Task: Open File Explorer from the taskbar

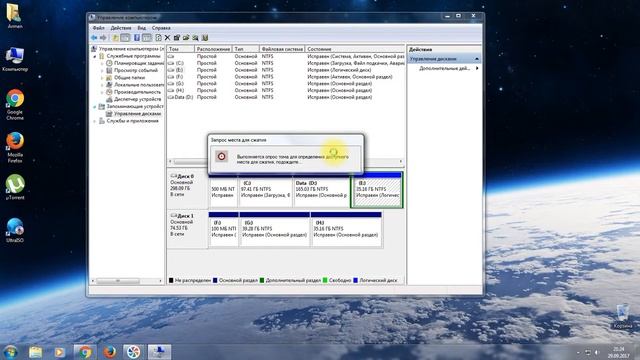Action: pyautogui.click(x=36, y=352)
